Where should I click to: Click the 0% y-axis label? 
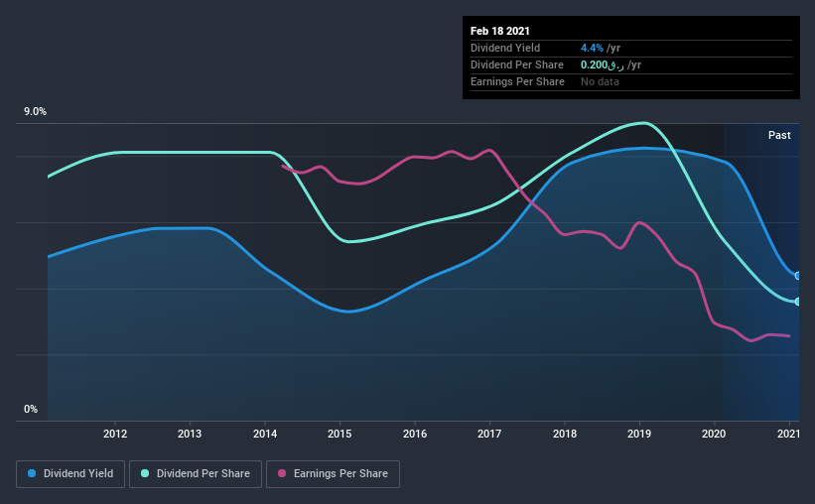[31, 409]
